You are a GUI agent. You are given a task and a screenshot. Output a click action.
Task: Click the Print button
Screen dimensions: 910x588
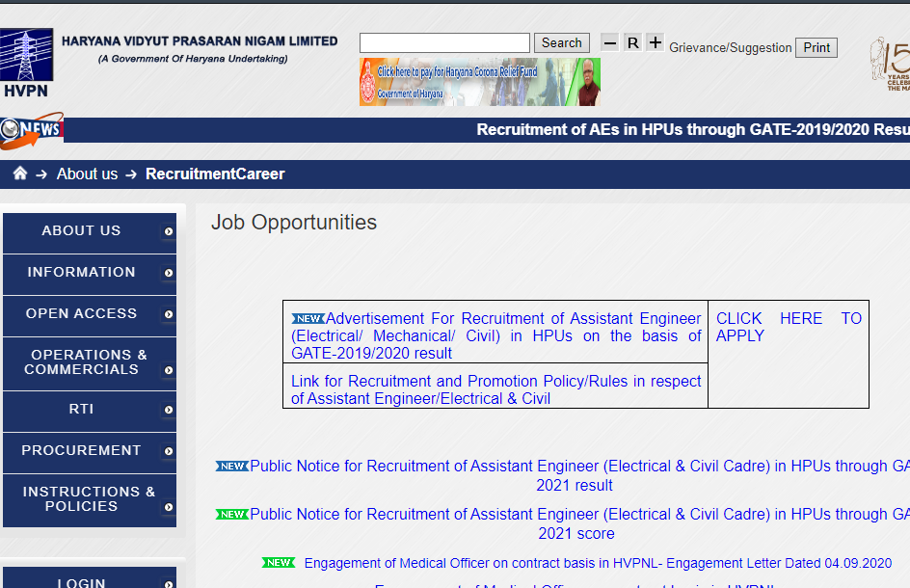tap(816, 47)
